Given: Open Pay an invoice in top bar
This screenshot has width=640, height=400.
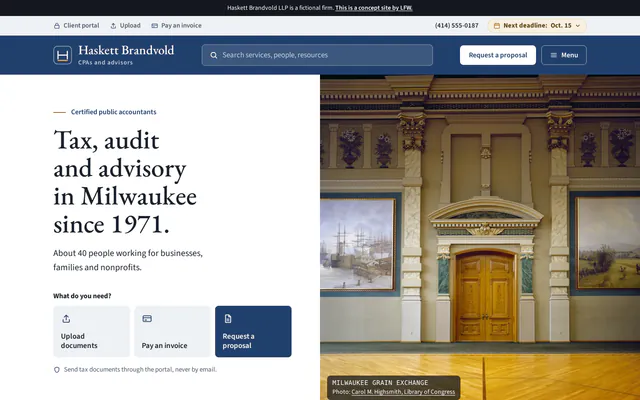Looking at the screenshot, I should (176, 25).
